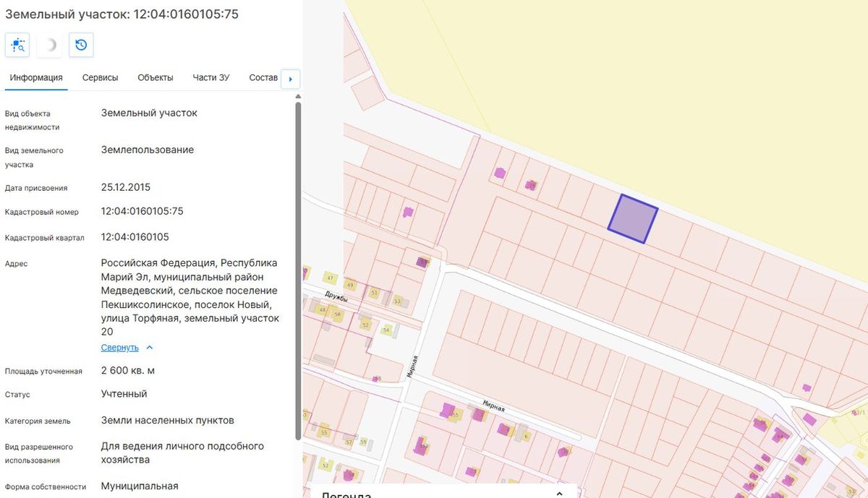Image resolution: width=868 pixels, height=498 pixels.
Task: Click the chevron beside Свернуть
Action: click(150, 348)
